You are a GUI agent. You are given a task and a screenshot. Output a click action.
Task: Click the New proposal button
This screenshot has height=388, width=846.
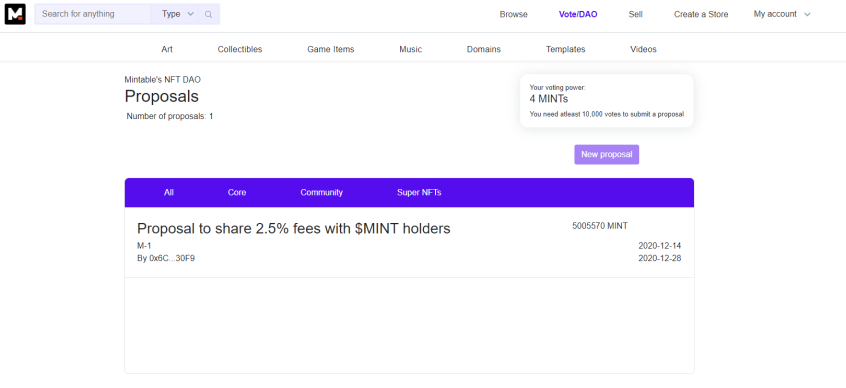606,154
